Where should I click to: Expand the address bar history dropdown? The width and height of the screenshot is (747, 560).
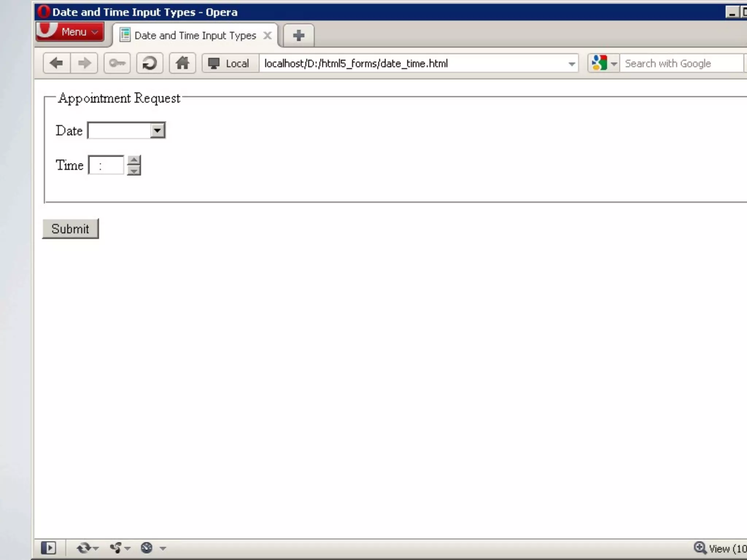point(572,64)
